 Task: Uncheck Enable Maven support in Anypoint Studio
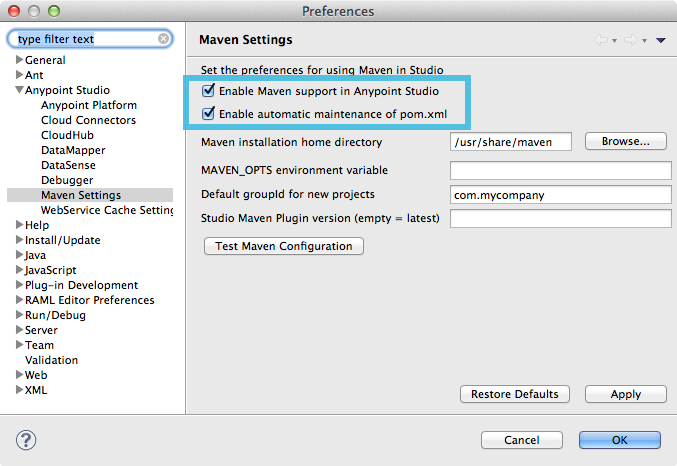(x=208, y=91)
